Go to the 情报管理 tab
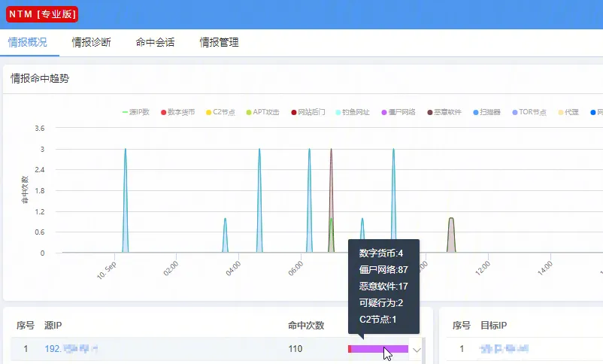This screenshot has height=364, width=603. point(219,43)
